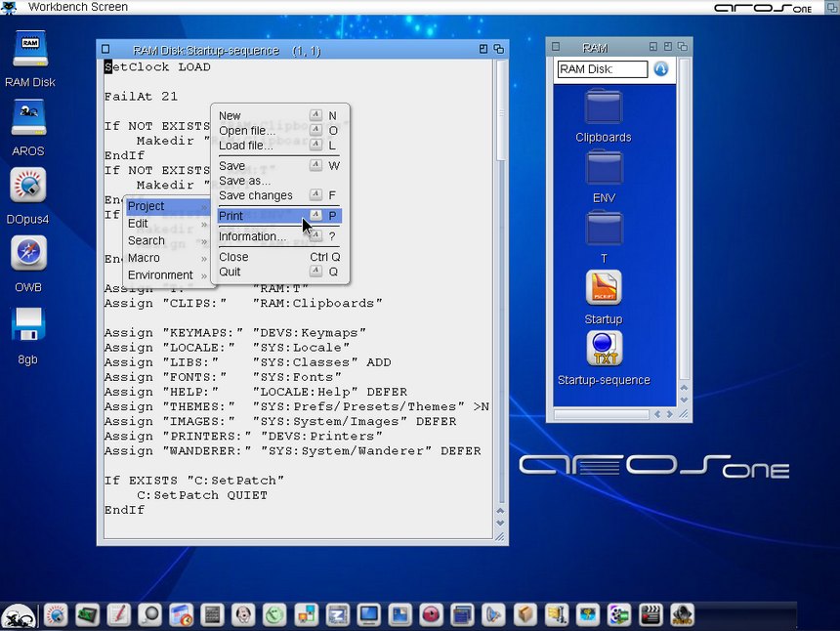Open the Clipboards folder in RAM window
Screen dimensions: 840x631
point(604,108)
